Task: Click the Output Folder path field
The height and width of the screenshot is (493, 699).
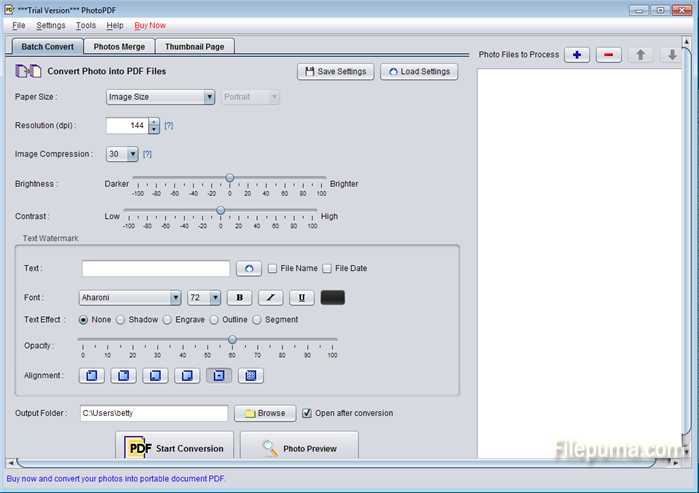Action: pos(154,413)
